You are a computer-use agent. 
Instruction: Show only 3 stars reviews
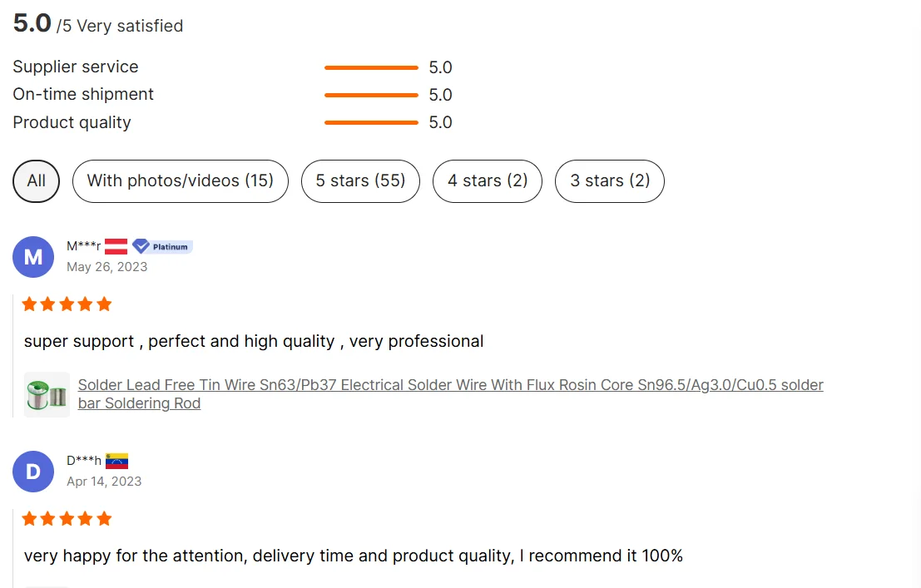pos(610,181)
